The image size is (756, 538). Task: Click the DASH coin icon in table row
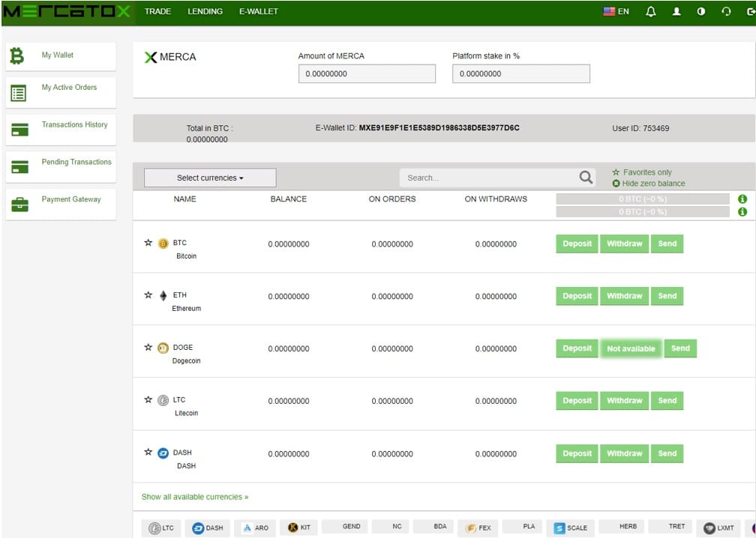point(163,453)
